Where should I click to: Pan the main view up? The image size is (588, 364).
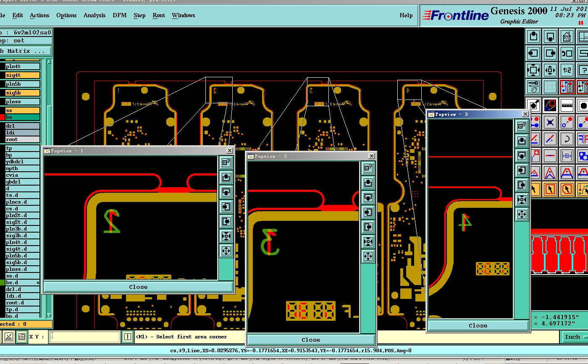pos(534,37)
